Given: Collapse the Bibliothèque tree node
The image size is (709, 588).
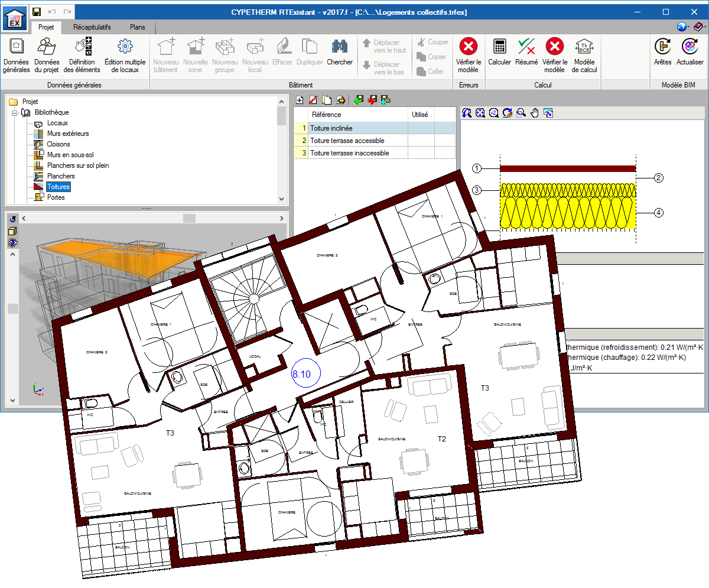Looking at the screenshot, I should [x=15, y=112].
